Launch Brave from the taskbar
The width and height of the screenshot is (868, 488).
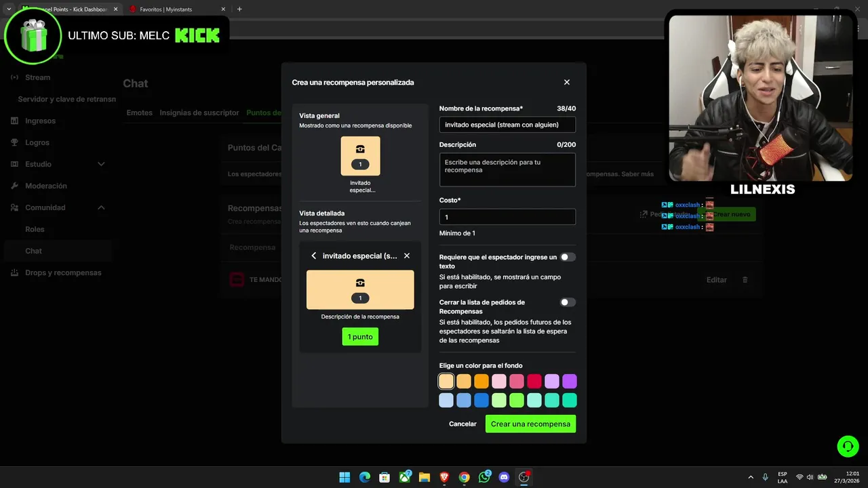444,477
